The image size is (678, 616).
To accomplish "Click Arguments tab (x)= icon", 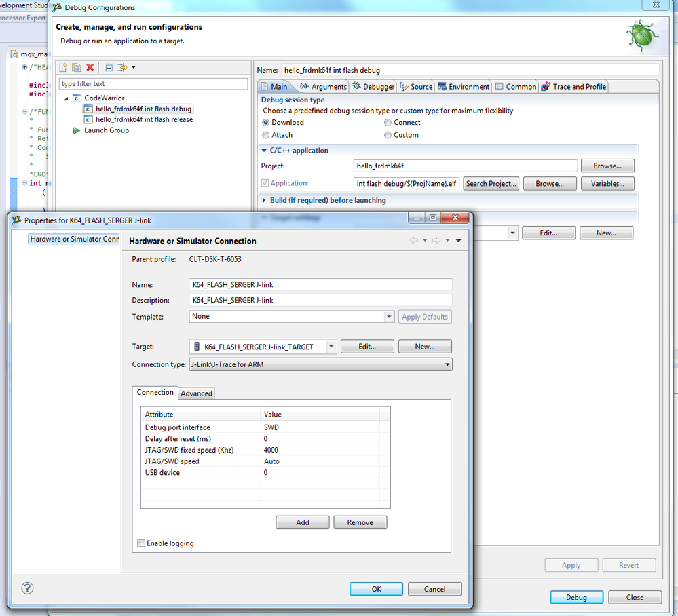I will pos(305,86).
